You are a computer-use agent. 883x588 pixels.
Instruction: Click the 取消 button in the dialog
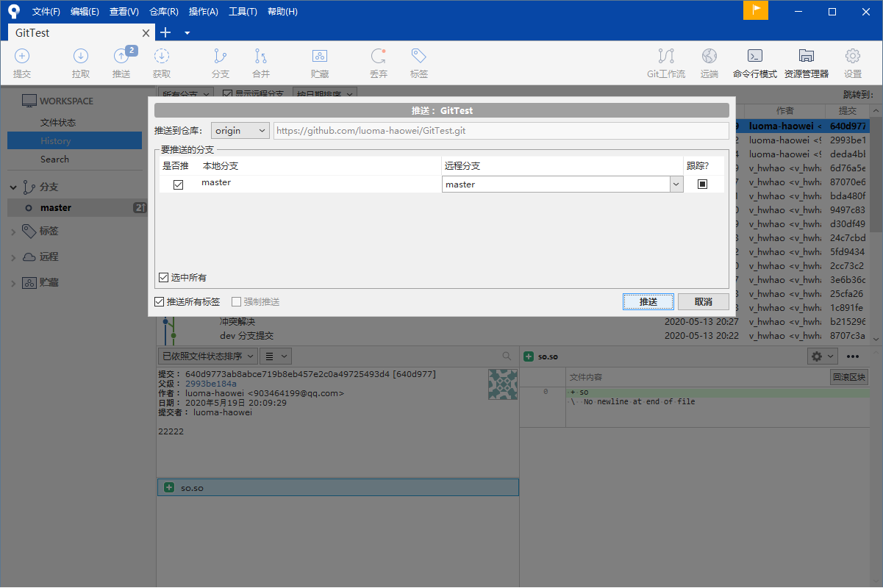(704, 301)
